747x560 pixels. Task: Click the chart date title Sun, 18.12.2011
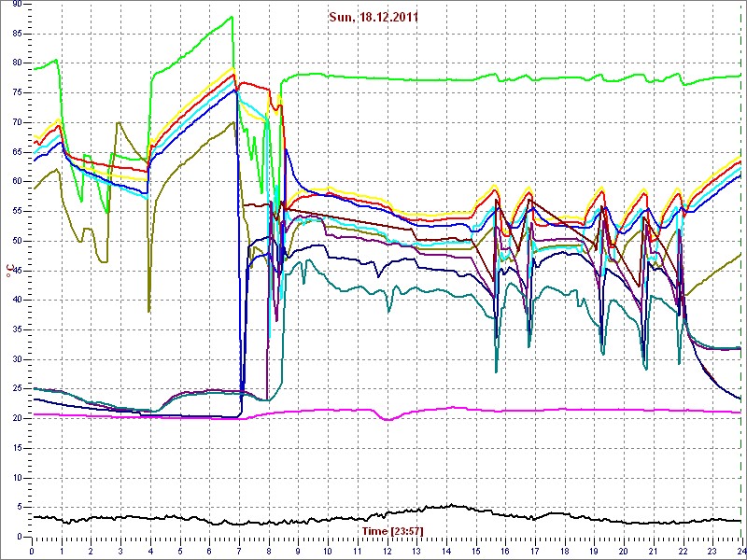373,18
